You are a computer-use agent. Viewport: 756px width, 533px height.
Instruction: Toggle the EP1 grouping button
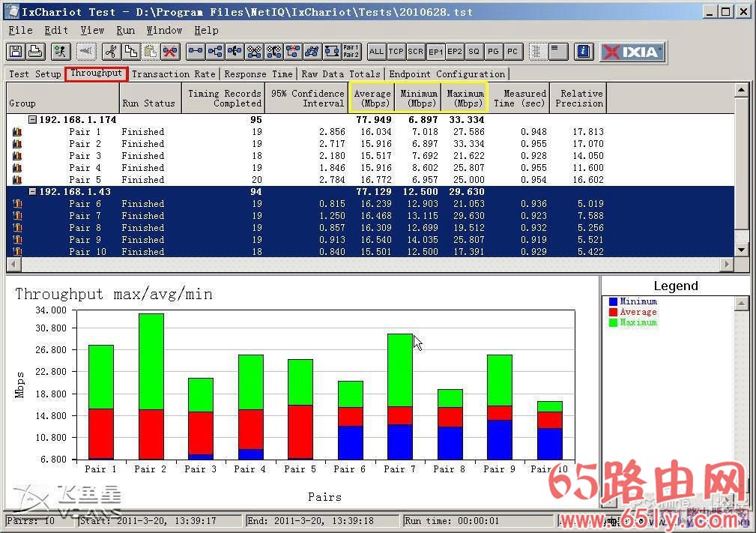click(435, 52)
